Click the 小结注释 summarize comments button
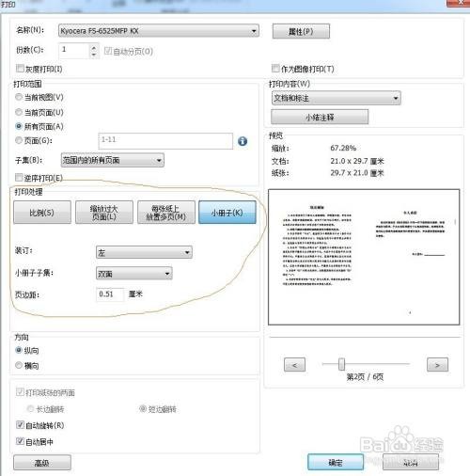This screenshot has height=476, width=470. coord(320,118)
